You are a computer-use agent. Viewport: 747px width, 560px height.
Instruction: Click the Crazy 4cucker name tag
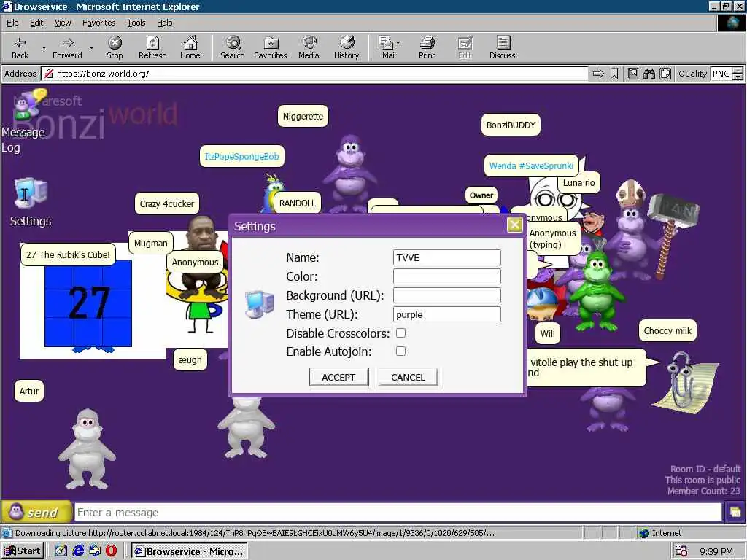click(167, 204)
